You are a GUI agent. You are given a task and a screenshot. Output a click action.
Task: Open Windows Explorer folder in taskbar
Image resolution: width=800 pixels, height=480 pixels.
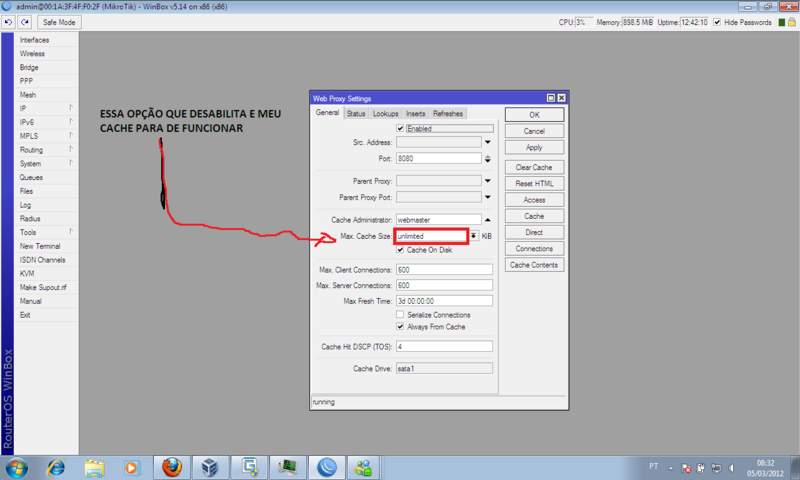click(95, 468)
